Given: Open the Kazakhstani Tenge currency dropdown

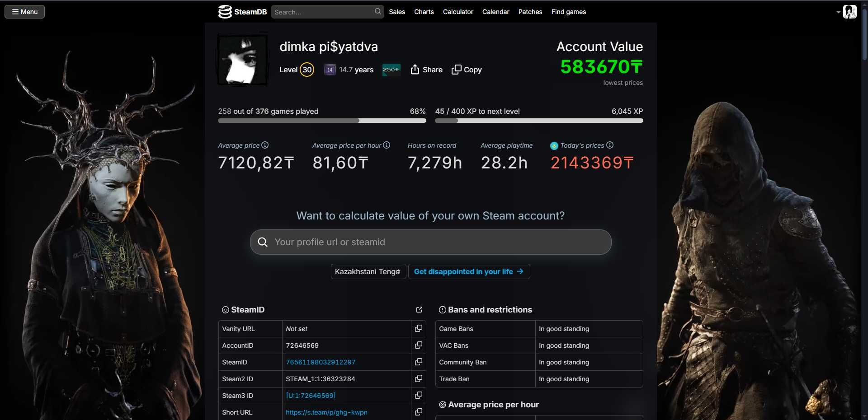Looking at the screenshot, I should (368, 271).
